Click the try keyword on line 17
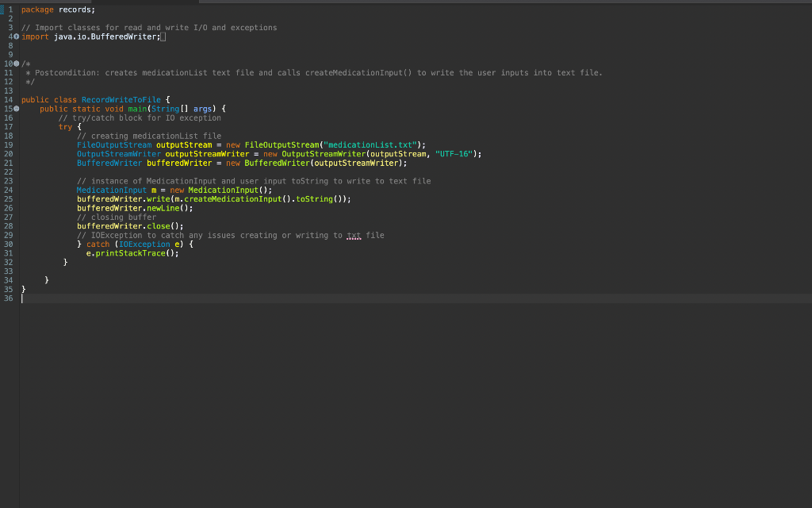This screenshot has height=508, width=812. 65,126
